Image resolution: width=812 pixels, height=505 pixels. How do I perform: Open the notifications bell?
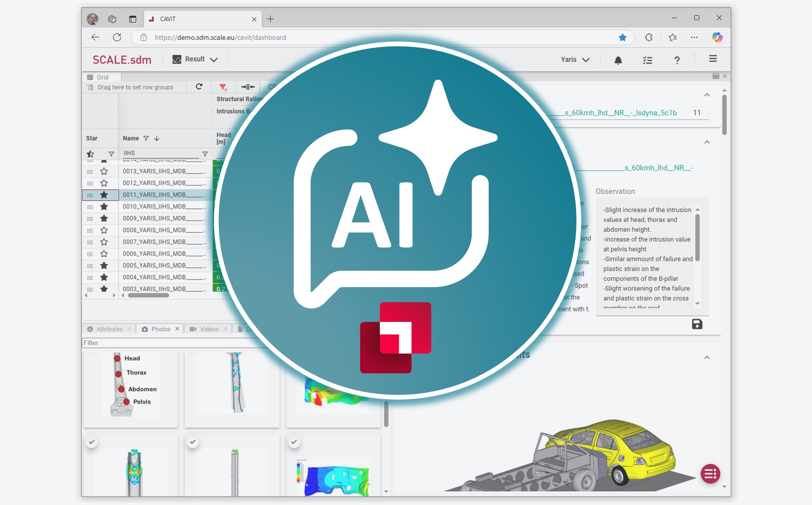[618, 60]
